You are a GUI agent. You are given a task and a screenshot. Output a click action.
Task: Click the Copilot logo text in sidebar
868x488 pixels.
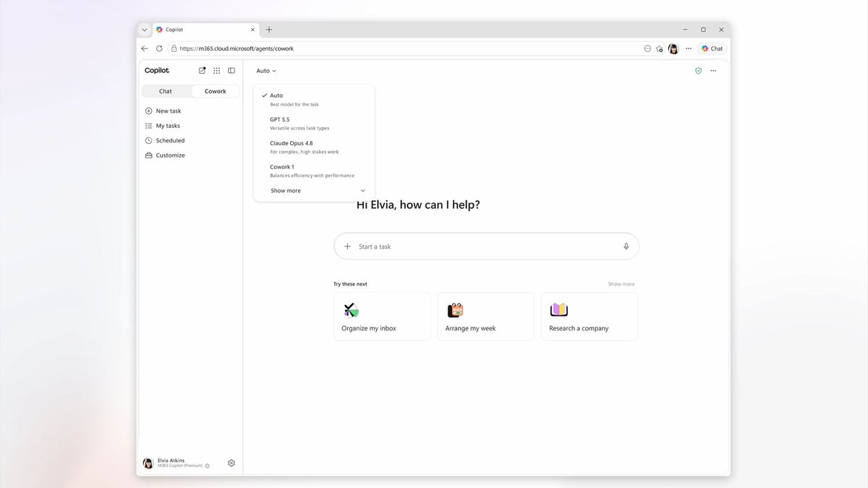tap(157, 71)
